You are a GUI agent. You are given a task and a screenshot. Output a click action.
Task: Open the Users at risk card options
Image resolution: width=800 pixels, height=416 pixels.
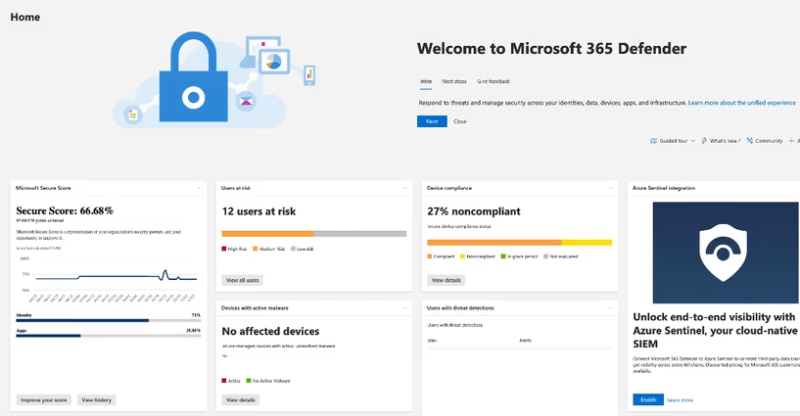[x=405, y=188]
